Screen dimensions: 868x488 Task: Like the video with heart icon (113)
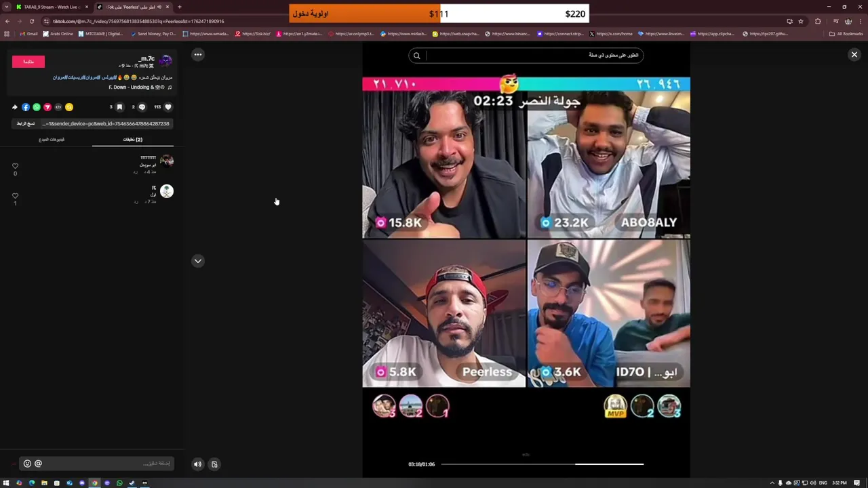[x=168, y=107]
